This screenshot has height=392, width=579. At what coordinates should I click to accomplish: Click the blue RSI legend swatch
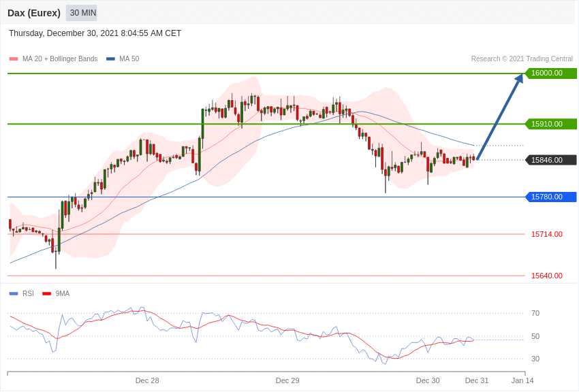coord(14,294)
